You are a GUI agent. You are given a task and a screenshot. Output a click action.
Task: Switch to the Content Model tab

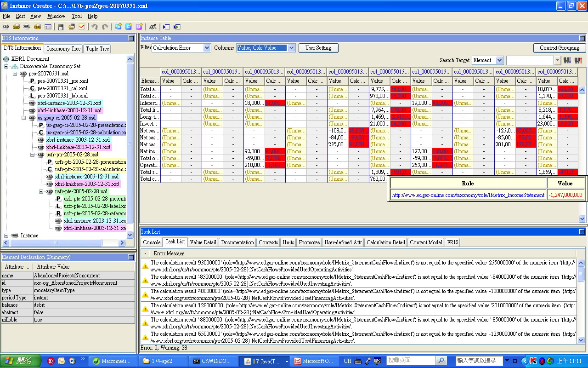426,242
